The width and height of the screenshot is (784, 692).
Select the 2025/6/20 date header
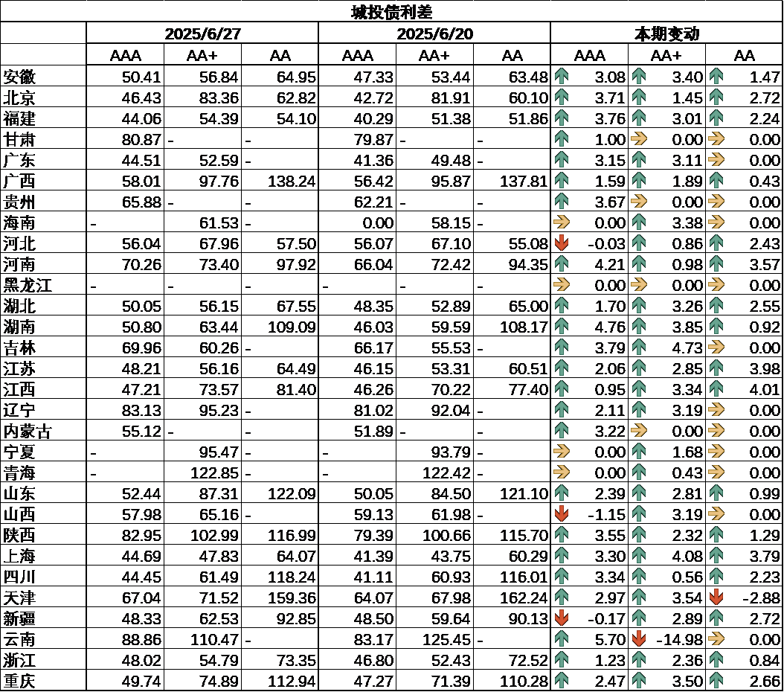[x=434, y=33]
